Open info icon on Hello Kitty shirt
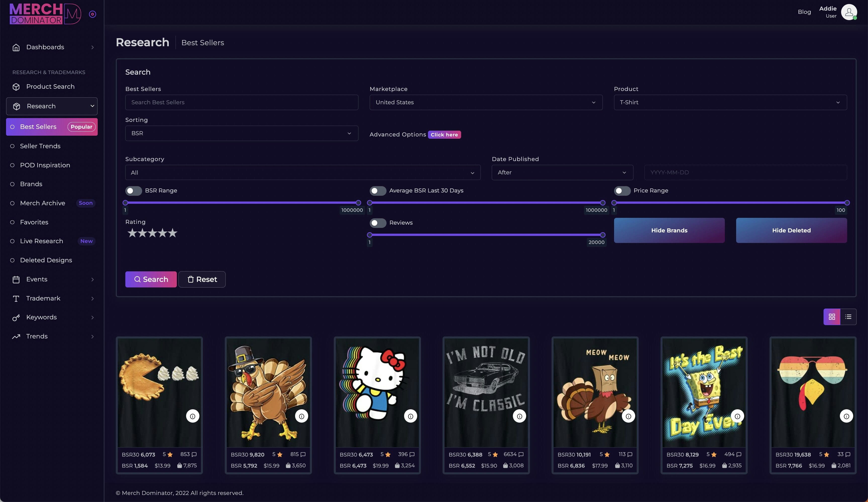 pyautogui.click(x=410, y=416)
